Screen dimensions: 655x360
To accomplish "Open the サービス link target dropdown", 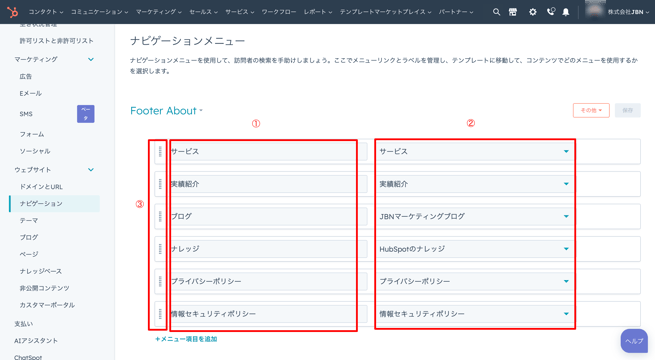I will point(475,151).
